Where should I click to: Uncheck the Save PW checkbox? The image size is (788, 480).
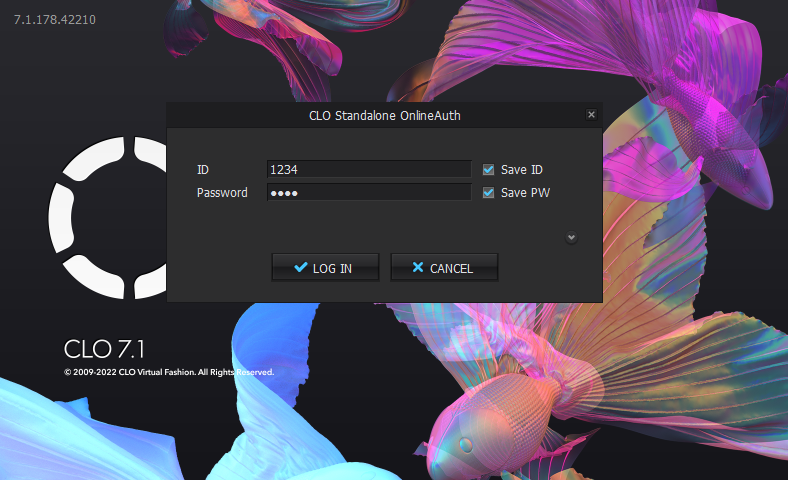tap(488, 193)
